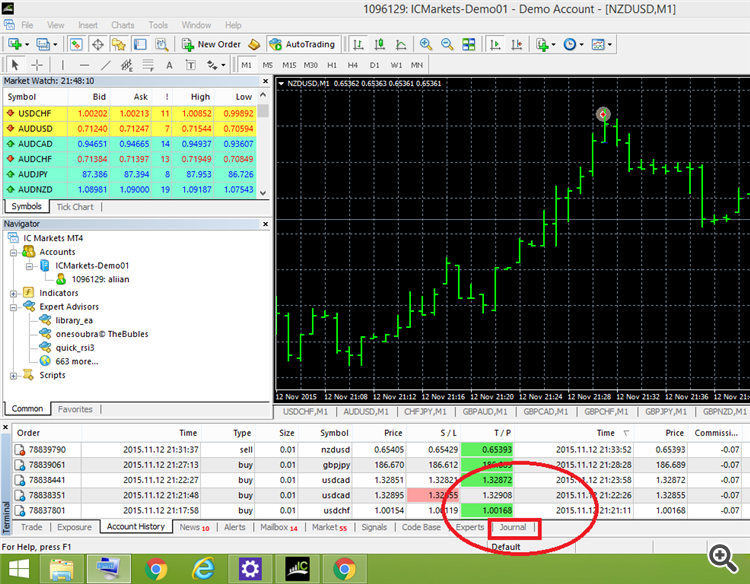Click the New Order button
The height and width of the screenshot is (584, 750).
tap(211, 44)
